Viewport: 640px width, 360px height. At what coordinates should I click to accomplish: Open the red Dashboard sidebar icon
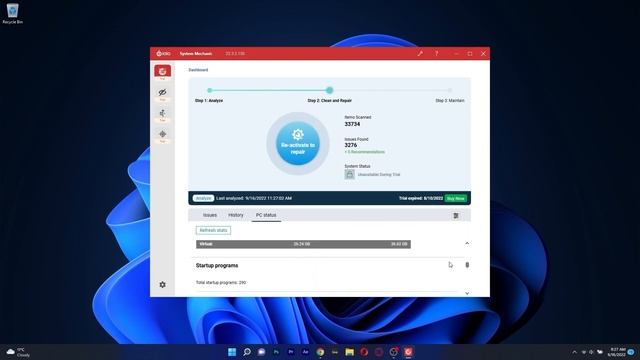click(162, 71)
